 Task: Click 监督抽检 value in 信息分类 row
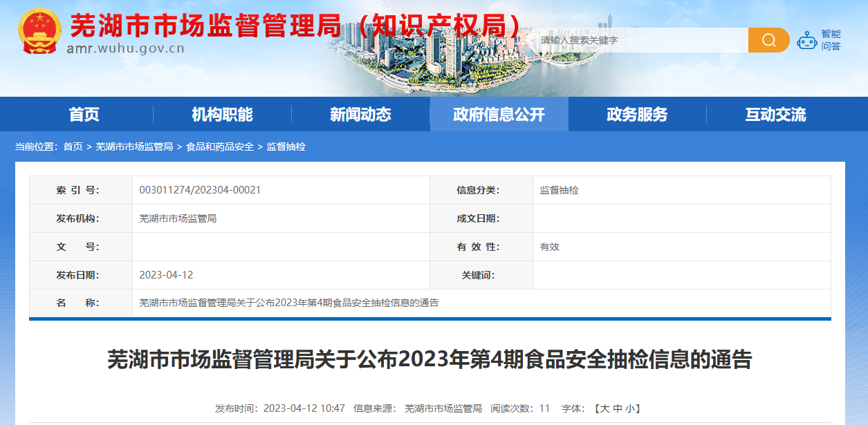tap(560, 190)
